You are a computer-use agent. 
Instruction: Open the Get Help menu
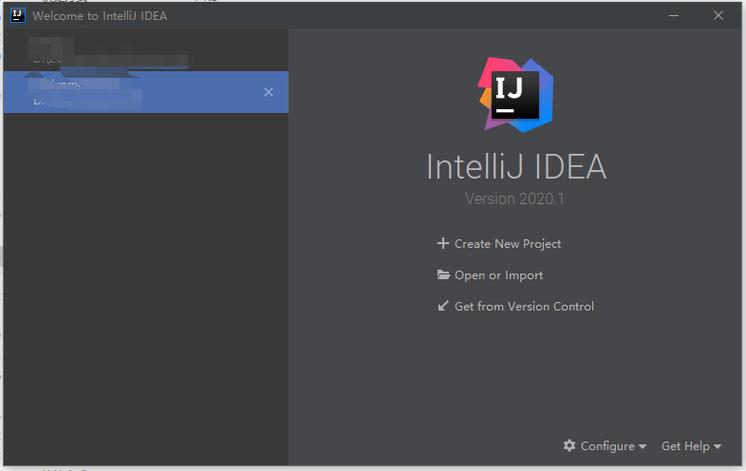[x=691, y=446]
